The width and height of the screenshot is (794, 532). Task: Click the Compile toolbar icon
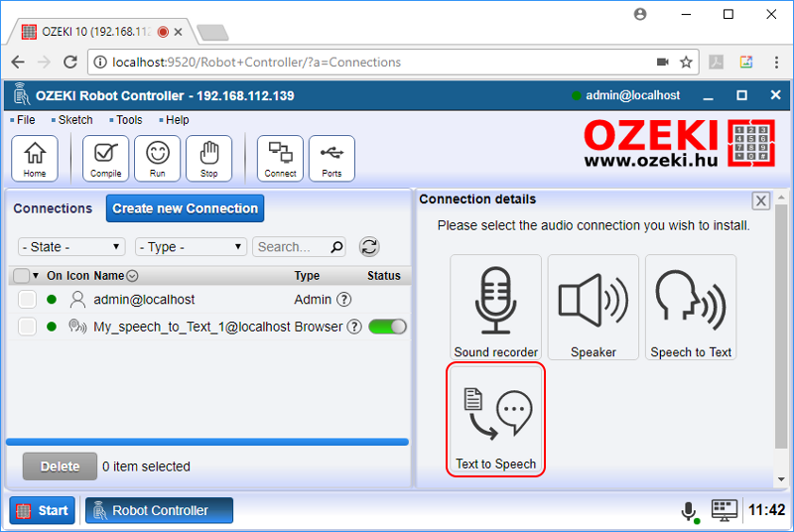pos(106,159)
